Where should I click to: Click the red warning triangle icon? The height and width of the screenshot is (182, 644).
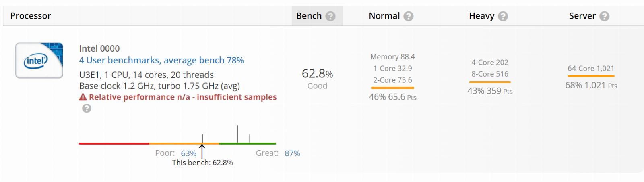[83, 97]
